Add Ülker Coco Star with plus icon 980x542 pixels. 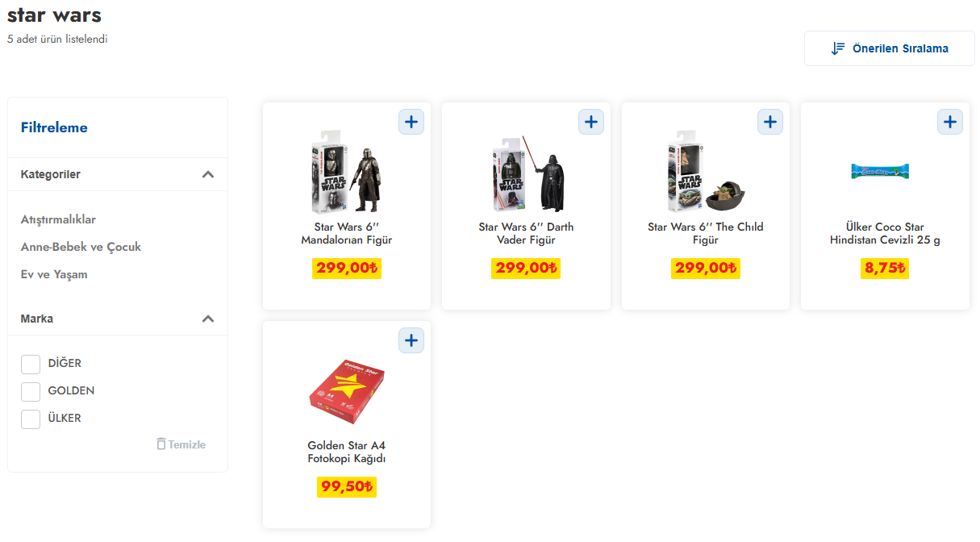[950, 122]
